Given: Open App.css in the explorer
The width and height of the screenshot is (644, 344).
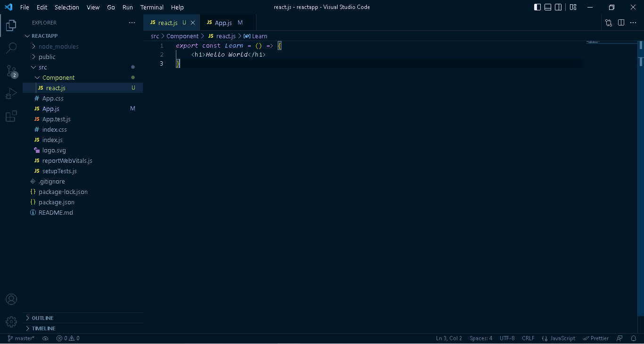Looking at the screenshot, I should click(x=83, y=98).
